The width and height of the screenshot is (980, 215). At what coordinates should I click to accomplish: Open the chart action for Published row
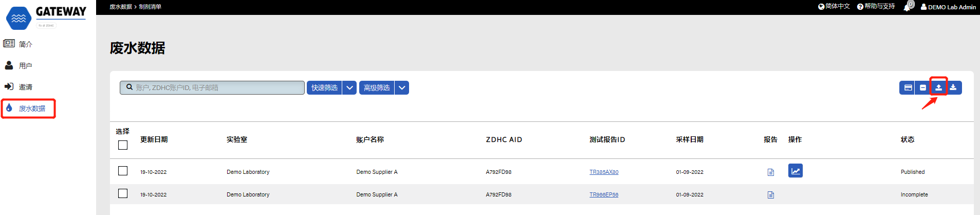(x=795, y=171)
